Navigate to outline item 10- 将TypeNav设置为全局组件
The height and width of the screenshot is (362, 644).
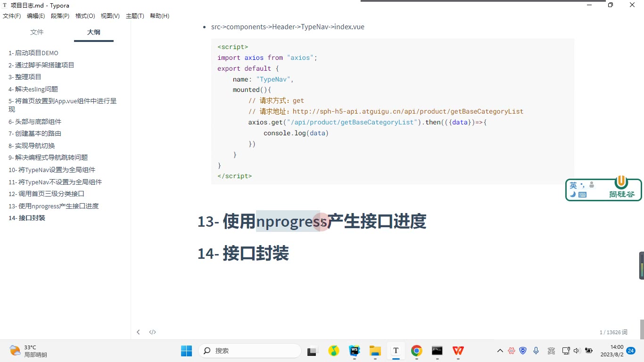(x=52, y=170)
